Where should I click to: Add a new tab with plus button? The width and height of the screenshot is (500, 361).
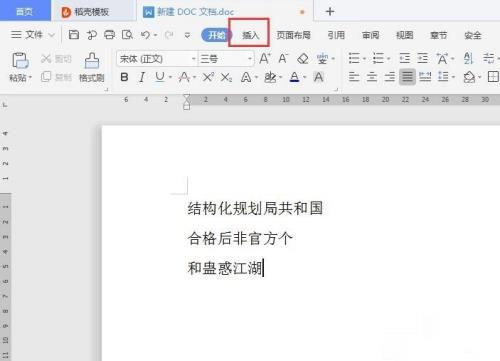(330, 12)
